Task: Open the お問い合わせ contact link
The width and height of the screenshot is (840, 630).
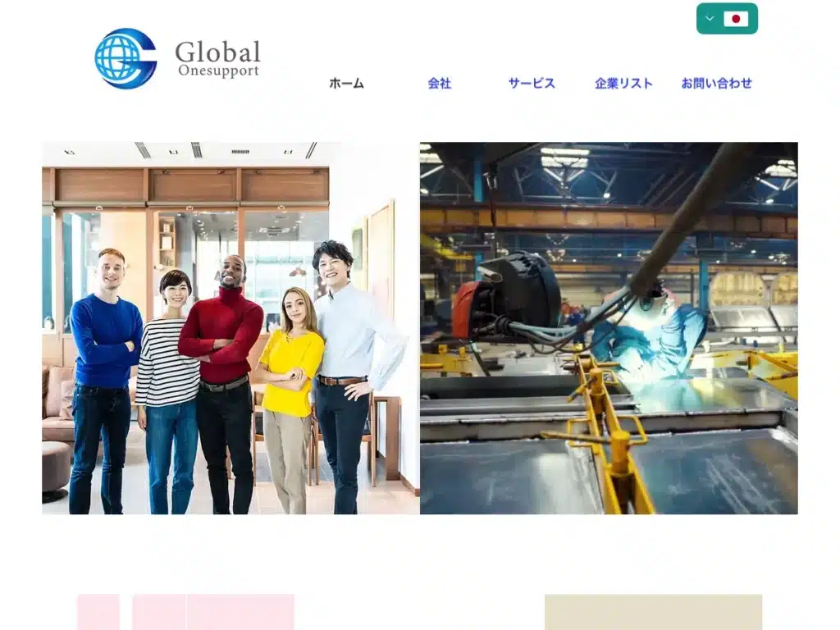Action: click(x=717, y=83)
